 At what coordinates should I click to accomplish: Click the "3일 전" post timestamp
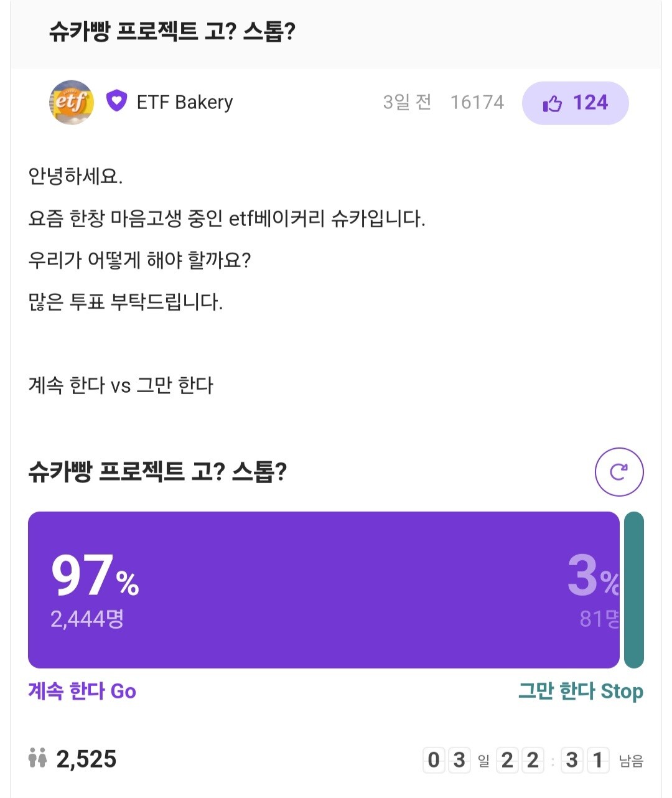pyautogui.click(x=407, y=102)
